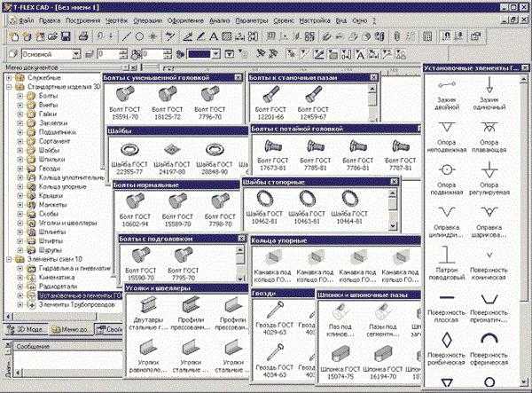Click the dark blue color swatch
This screenshot has height=393, width=532.
(x=199, y=54)
